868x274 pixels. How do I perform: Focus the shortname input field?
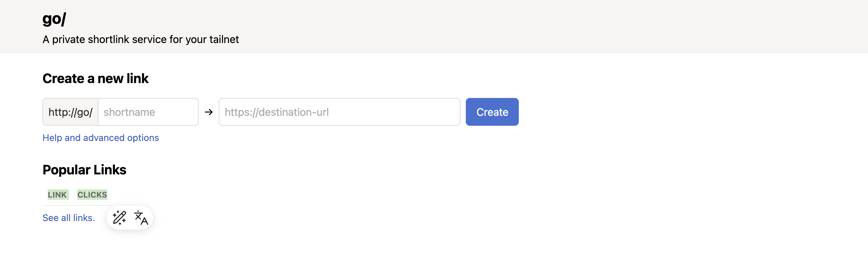[148, 112]
